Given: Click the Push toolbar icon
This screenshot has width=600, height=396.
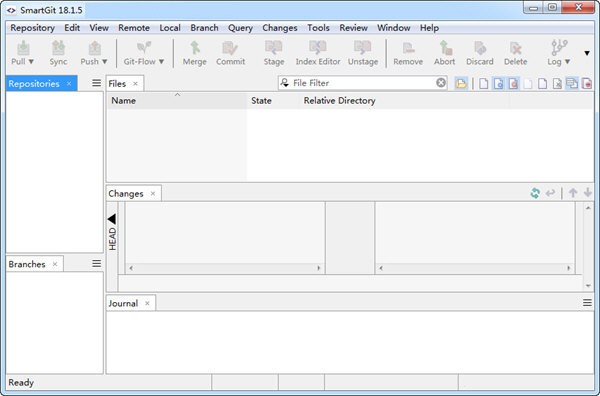Looking at the screenshot, I should click(94, 48).
